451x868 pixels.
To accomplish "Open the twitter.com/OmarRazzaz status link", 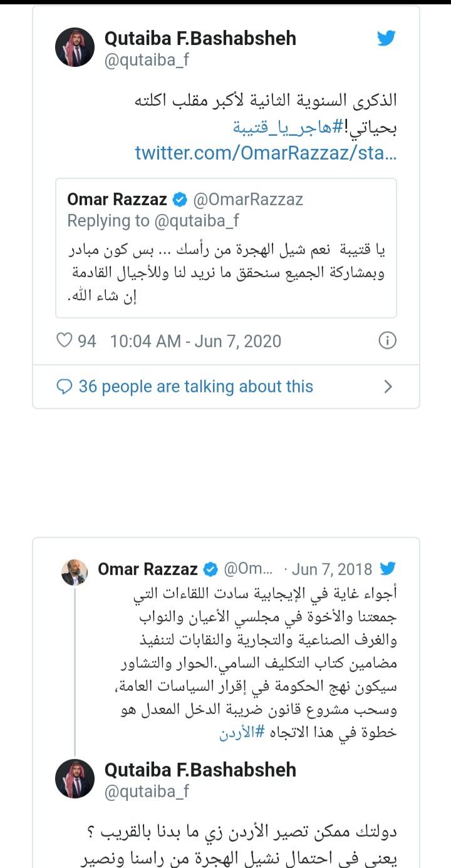I will (266, 153).
